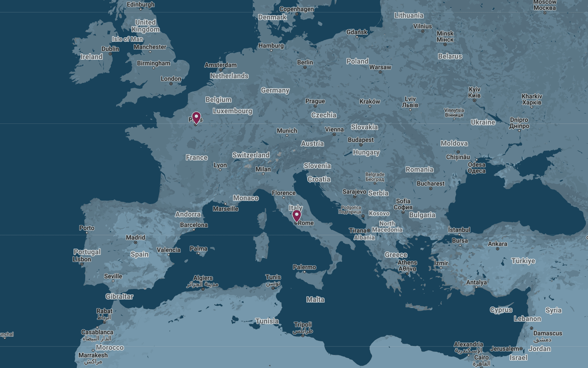This screenshot has width=588, height=368.
Task: Select the Algiers city label
Action: click(x=203, y=281)
